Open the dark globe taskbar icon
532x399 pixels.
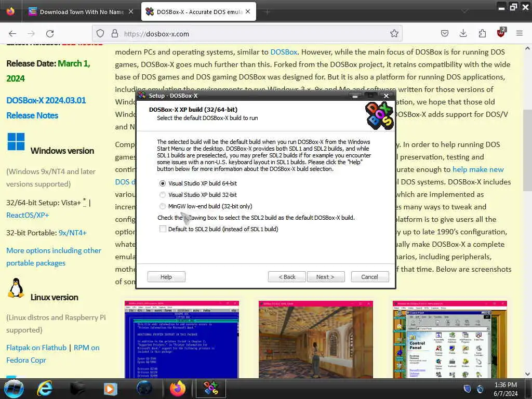[144, 389]
